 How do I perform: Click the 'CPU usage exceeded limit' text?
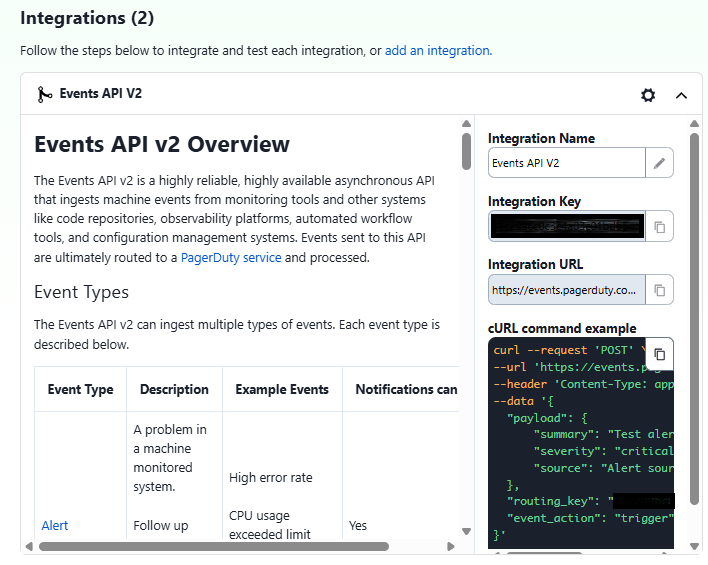pyautogui.click(x=270, y=525)
